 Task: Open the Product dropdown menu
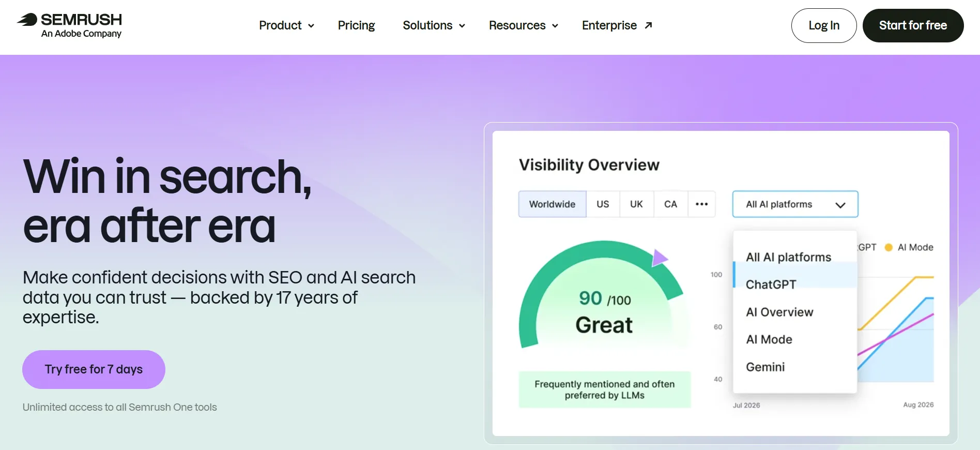click(286, 25)
